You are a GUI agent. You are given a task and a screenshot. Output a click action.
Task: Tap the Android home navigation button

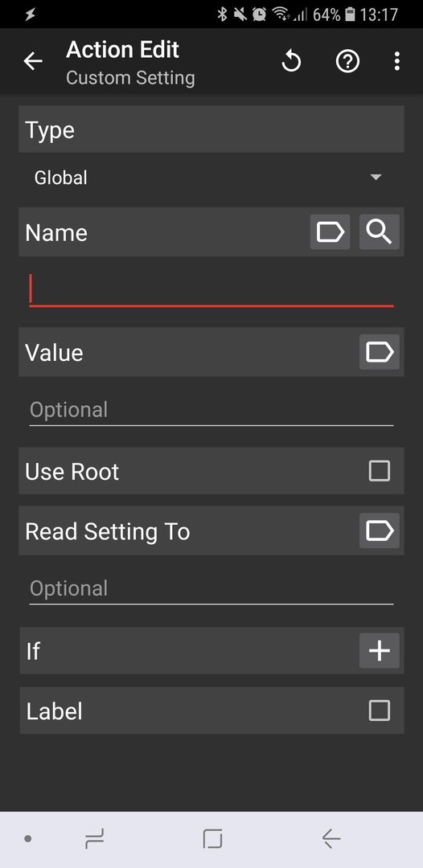pyautogui.click(x=212, y=839)
